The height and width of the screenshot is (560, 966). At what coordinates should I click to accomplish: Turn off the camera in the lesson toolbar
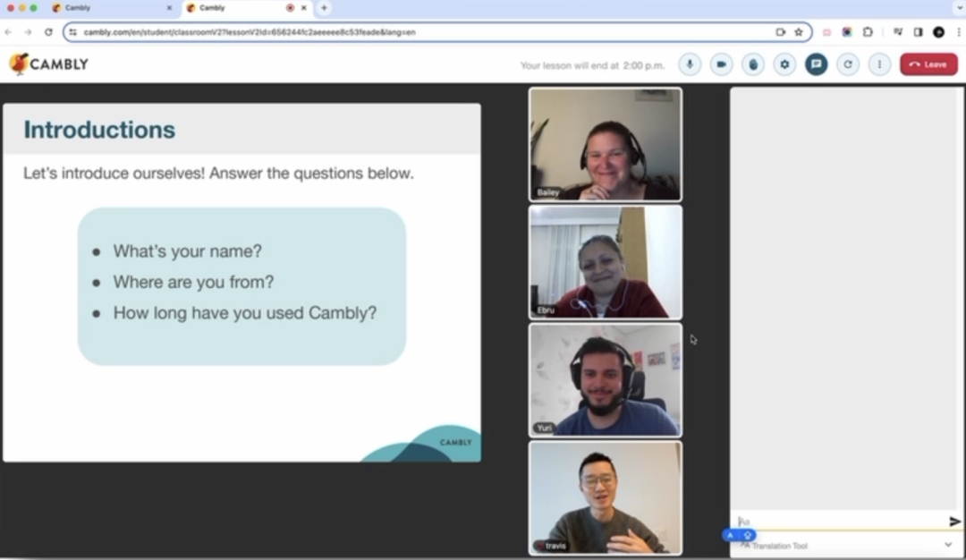[x=722, y=64]
